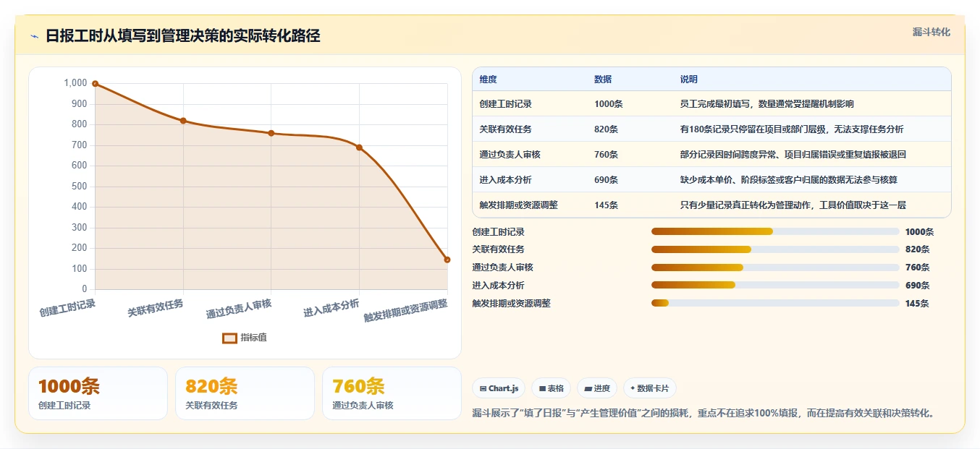Click description starting 只有少量记录真正转化
The image size is (980, 449).
pyautogui.click(x=793, y=205)
